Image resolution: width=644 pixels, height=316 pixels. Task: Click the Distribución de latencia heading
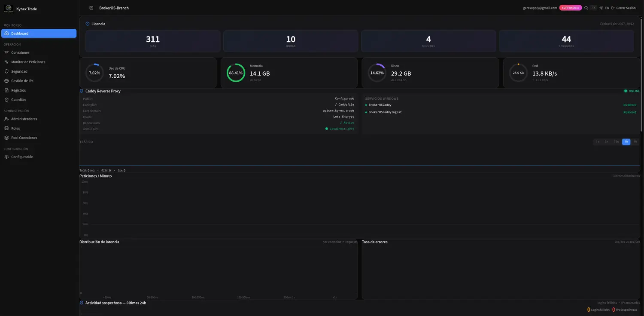pos(99,242)
